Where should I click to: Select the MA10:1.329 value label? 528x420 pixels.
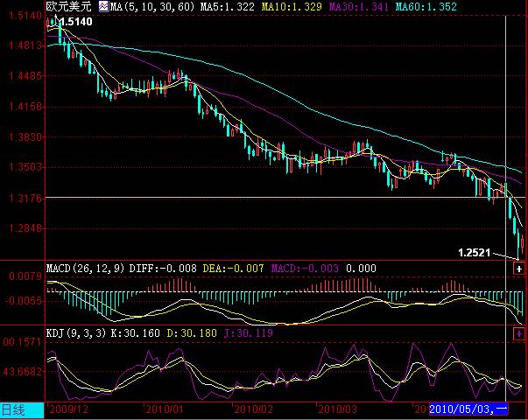click(x=292, y=7)
